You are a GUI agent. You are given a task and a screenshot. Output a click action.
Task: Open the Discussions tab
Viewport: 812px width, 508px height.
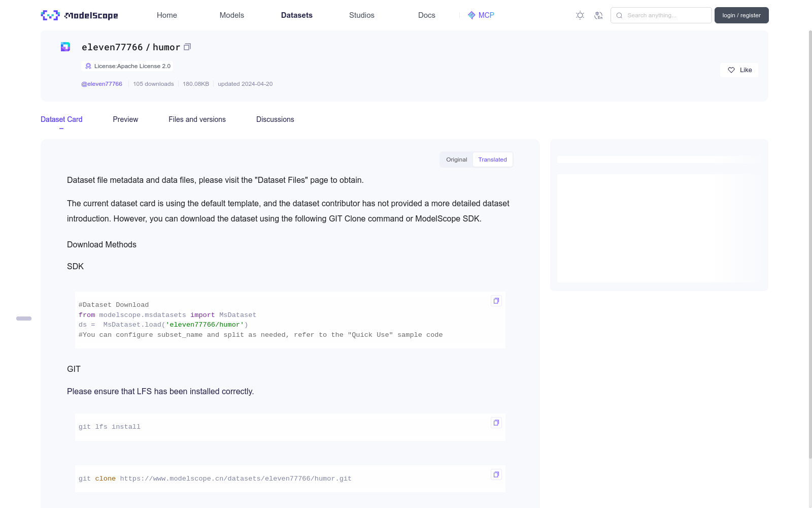click(x=275, y=119)
